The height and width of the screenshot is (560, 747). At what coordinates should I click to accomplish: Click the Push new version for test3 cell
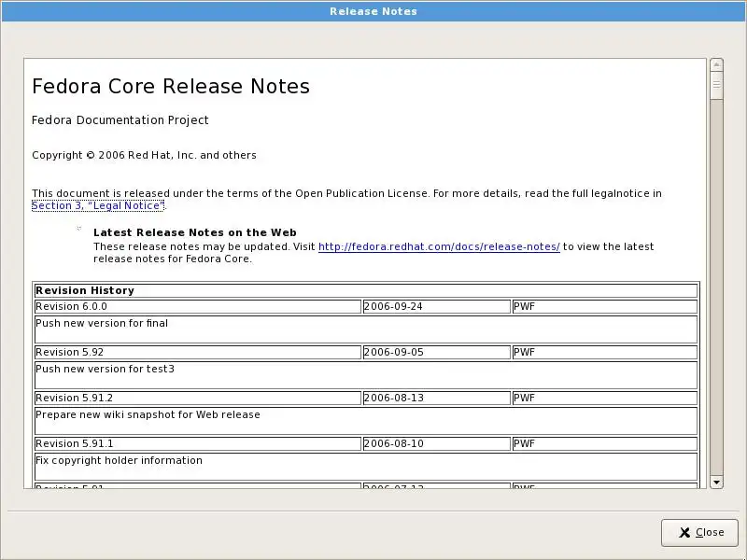(x=366, y=375)
